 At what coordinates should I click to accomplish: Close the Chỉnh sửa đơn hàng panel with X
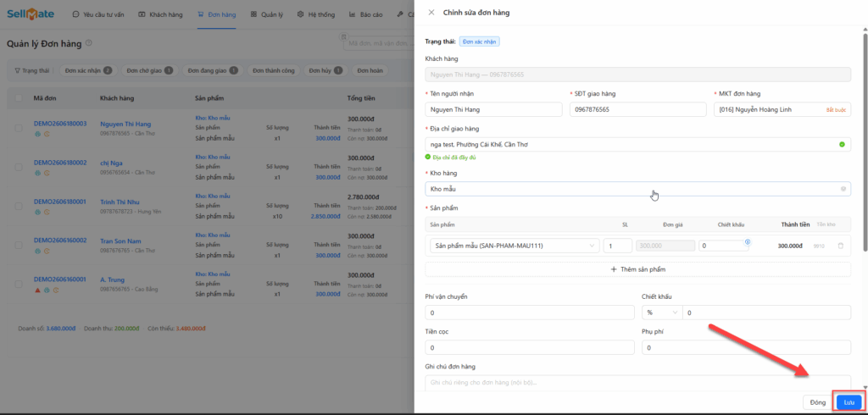tap(431, 12)
